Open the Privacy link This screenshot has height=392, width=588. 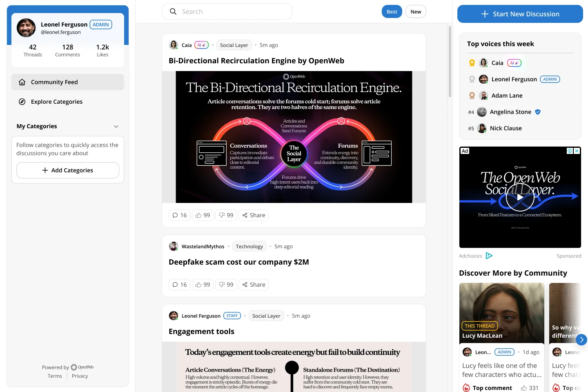click(80, 376)
